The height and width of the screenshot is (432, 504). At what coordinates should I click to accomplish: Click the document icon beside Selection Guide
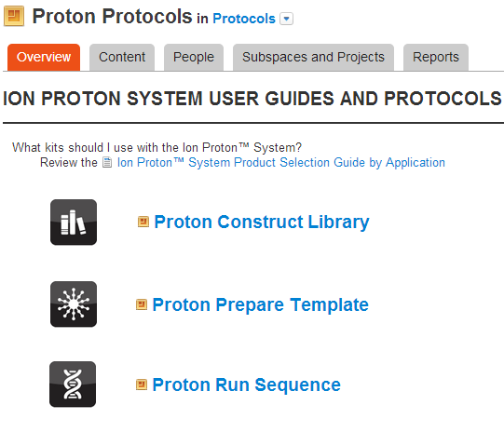pos(107,163)
